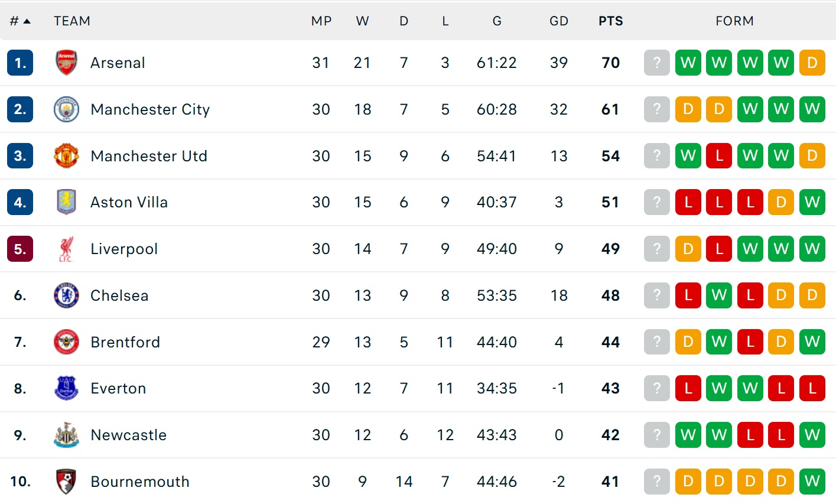The height and width of the screenshot is (504, 836).
Task: Open the Brentford team name link
Action: click(x=125, y=342)
